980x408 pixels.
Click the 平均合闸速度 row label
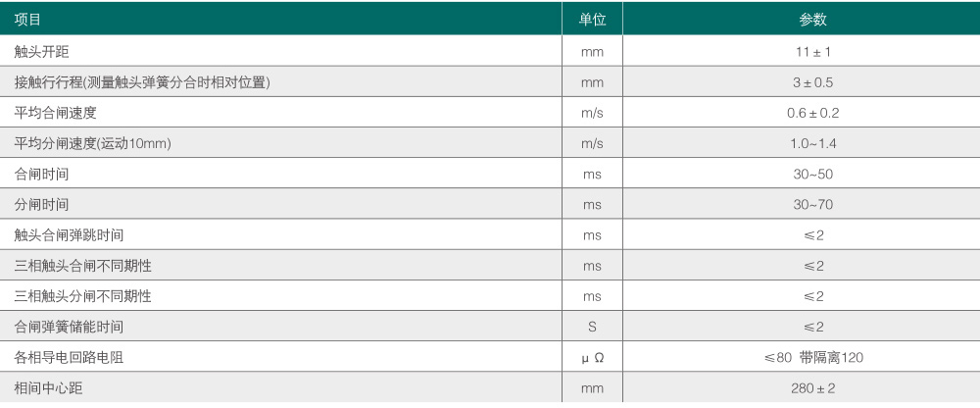tap(55, 113)
